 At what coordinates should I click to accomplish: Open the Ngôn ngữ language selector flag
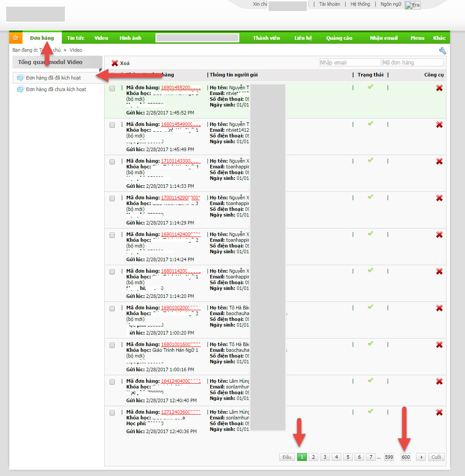tap(412, 5)
